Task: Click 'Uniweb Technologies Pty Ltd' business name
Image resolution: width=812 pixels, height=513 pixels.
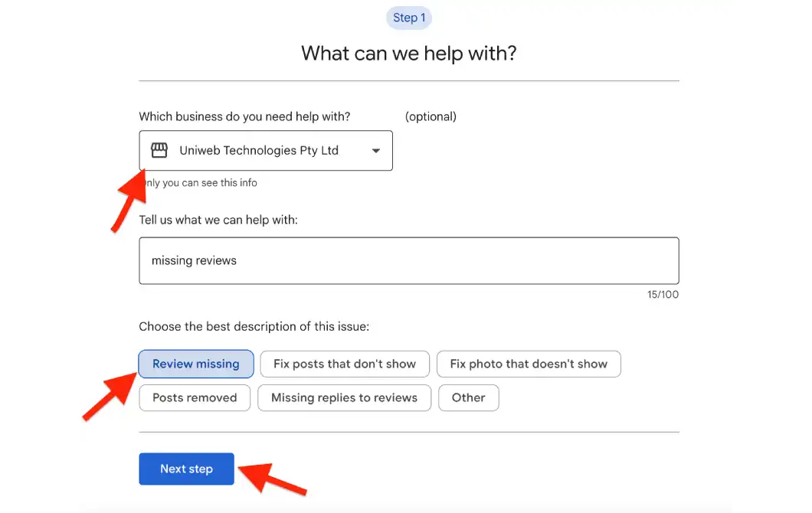Action: click(x=259, y=151)
